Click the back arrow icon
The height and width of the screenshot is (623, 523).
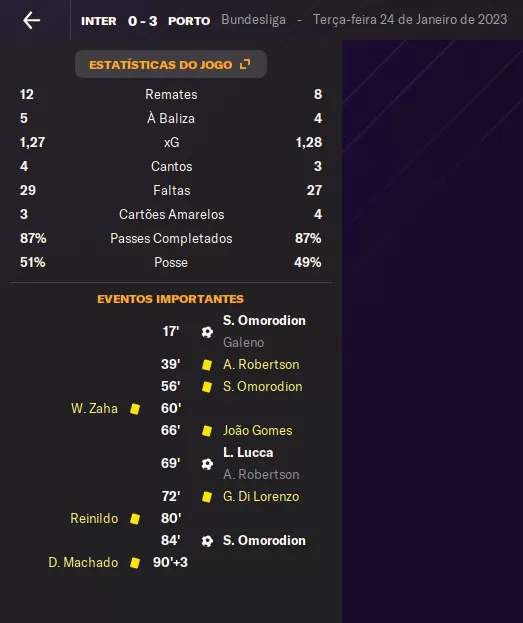pos(31,20)
